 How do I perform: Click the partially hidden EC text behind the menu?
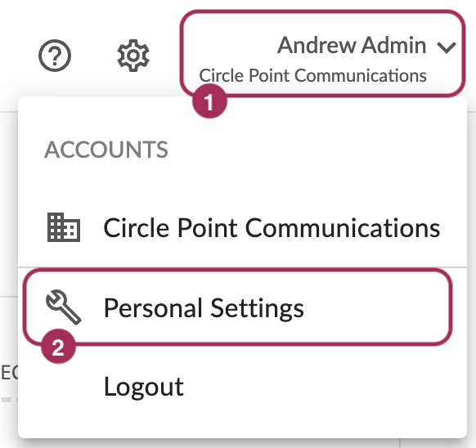[x=9, y=373]
